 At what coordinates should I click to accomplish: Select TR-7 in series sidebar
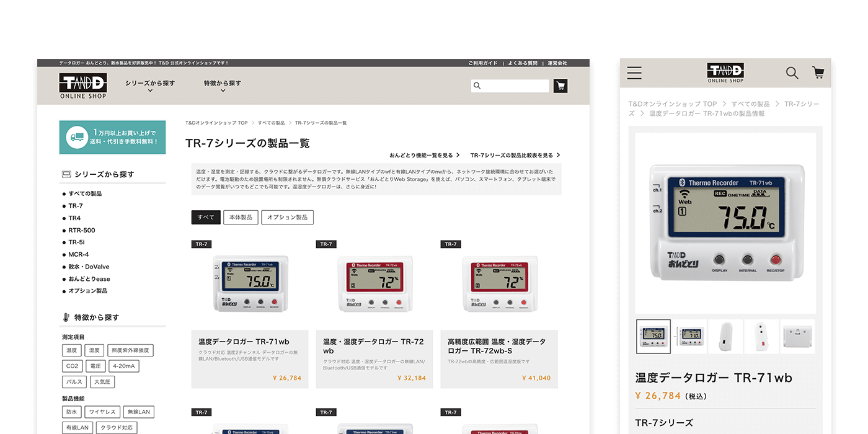[x=75, y=206]
